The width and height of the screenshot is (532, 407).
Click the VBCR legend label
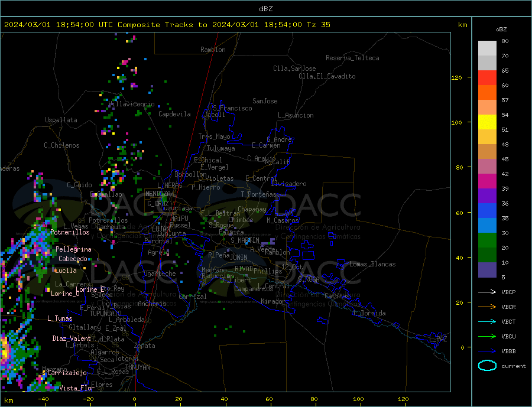click(508, 307)
